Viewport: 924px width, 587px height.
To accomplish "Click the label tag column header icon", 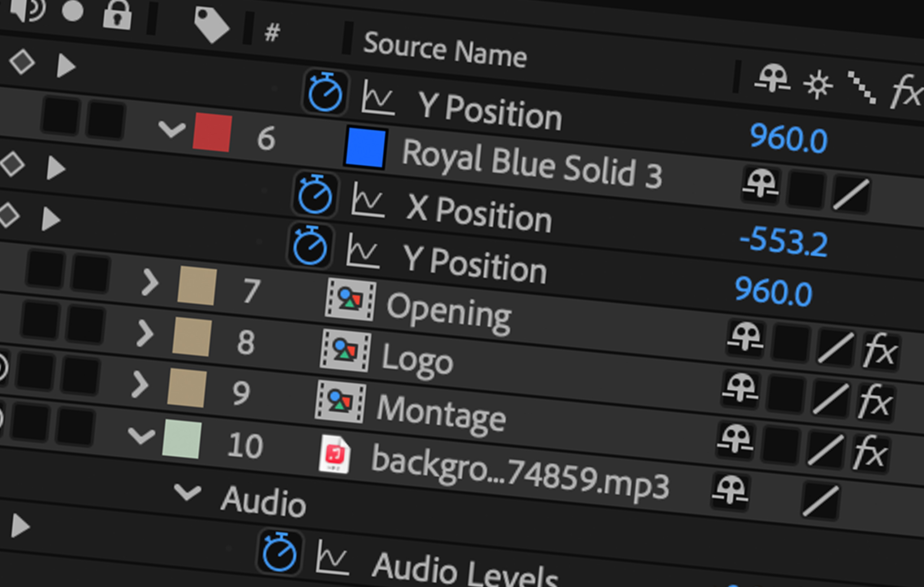I will pyautogui.click(x=212, y=24).
